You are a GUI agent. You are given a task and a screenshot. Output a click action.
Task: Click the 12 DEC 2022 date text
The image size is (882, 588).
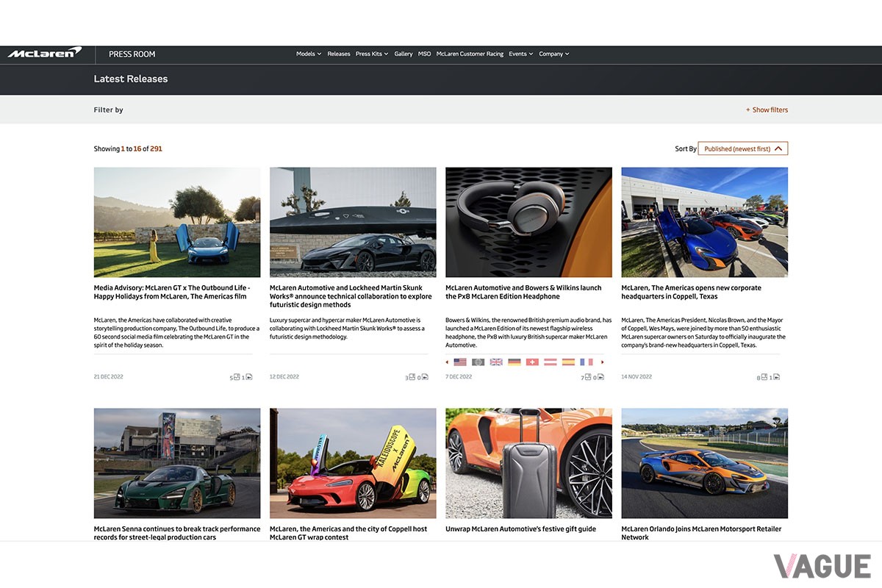(x=284, y=377)
